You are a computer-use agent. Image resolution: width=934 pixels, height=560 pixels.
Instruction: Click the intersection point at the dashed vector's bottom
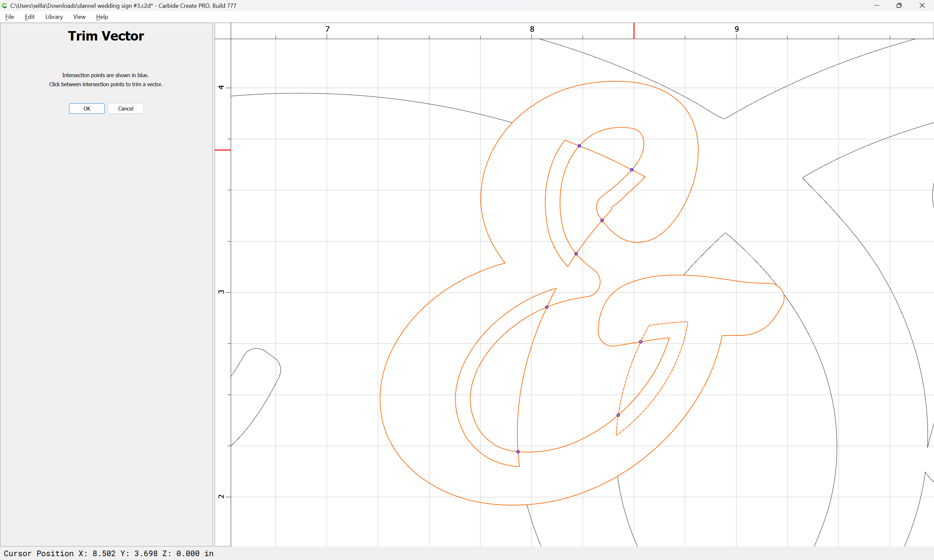(618, 415)
